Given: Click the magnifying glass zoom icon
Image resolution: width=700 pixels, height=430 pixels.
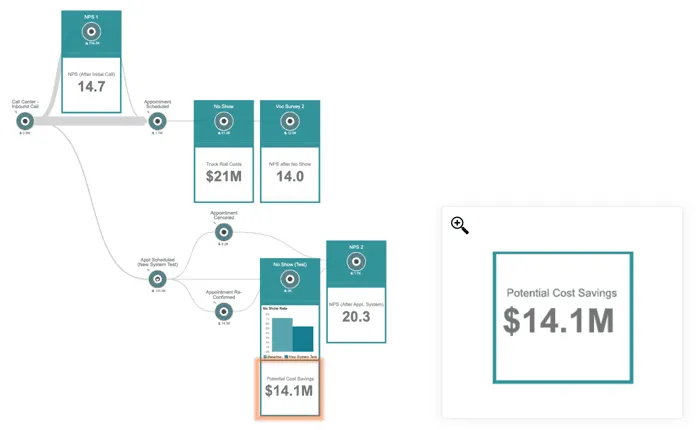Looking at the screenshot, I should (459, 225).
